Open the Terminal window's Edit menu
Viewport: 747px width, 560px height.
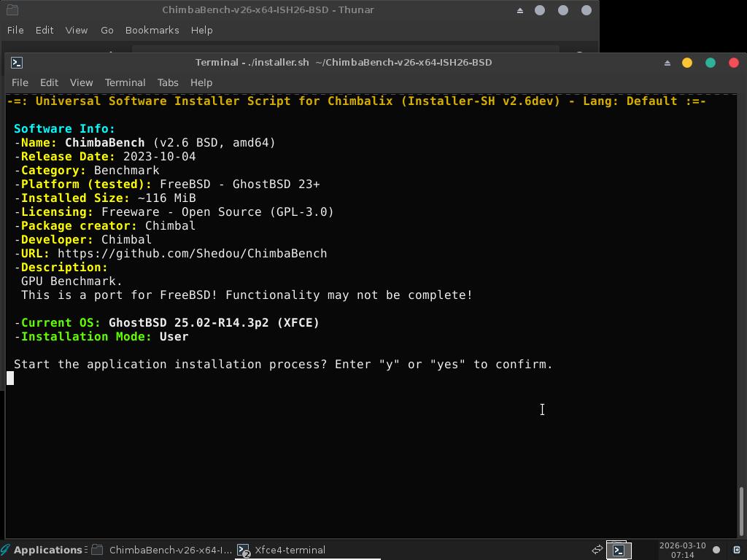click(49, 83)
